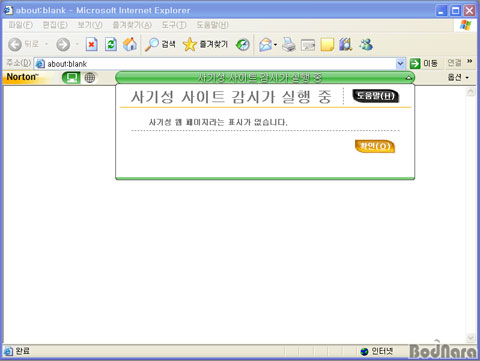Minimize the Internet Explorer window
This screenshot has height=361, width=480.
441,11
